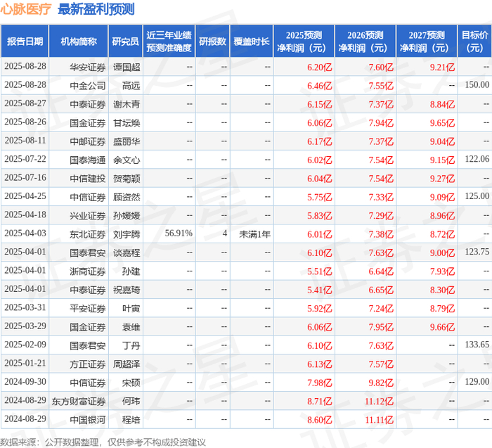The width and height of the screenshot is (492, 448).
Task: Click analyst name 盛丽华
Action: [127, 141]
